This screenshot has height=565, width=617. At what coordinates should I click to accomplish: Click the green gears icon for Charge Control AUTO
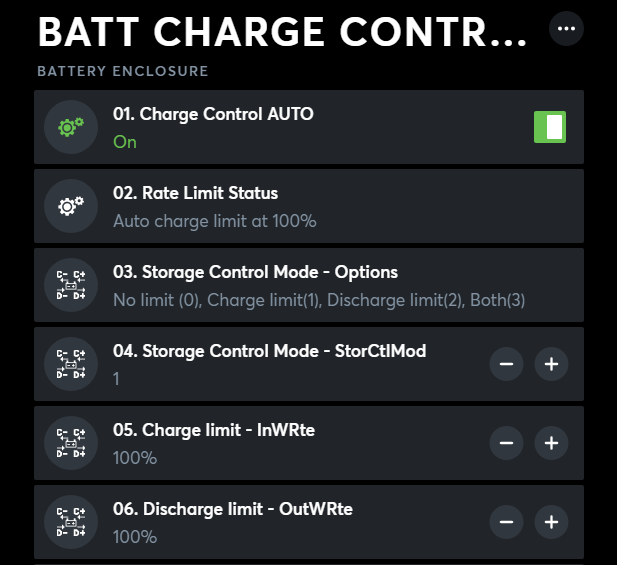coord(71,127)
